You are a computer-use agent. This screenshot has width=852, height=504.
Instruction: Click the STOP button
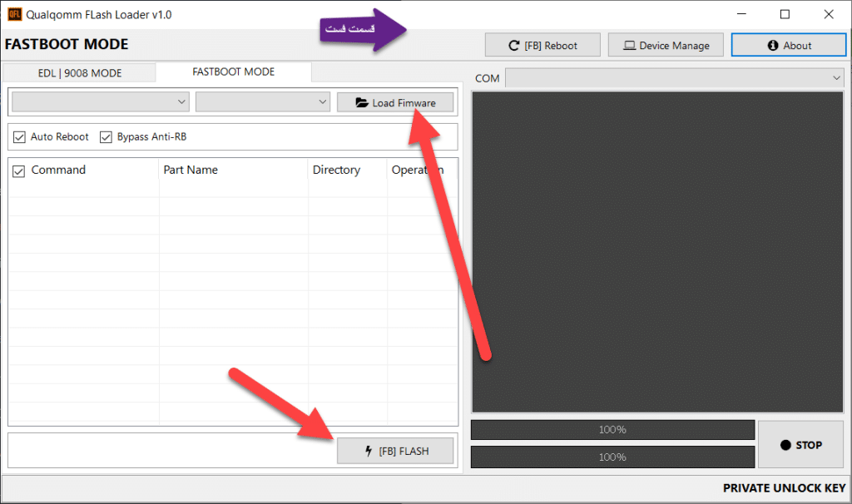(x=801, y=445)
